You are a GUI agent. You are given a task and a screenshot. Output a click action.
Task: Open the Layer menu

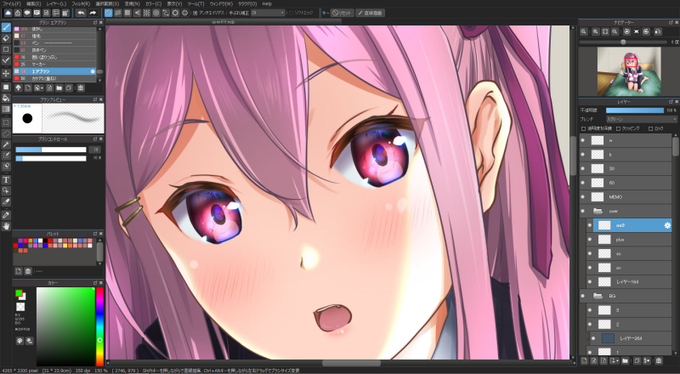point(56,3)
